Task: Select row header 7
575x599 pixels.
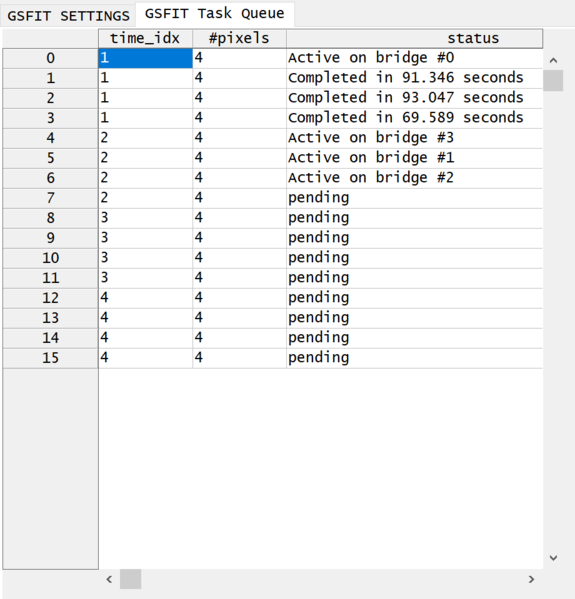Action: pyautogui.click(x=50, y=198)
